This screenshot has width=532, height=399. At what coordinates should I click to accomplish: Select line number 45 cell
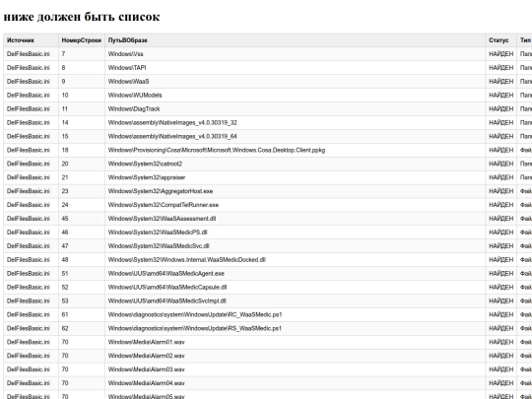click(82, 219)
